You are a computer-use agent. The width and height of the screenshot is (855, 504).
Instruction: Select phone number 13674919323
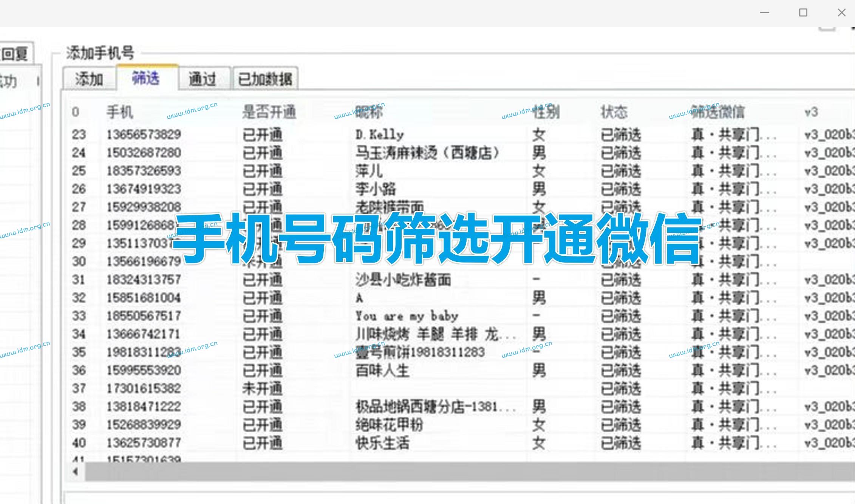[144, 189]
